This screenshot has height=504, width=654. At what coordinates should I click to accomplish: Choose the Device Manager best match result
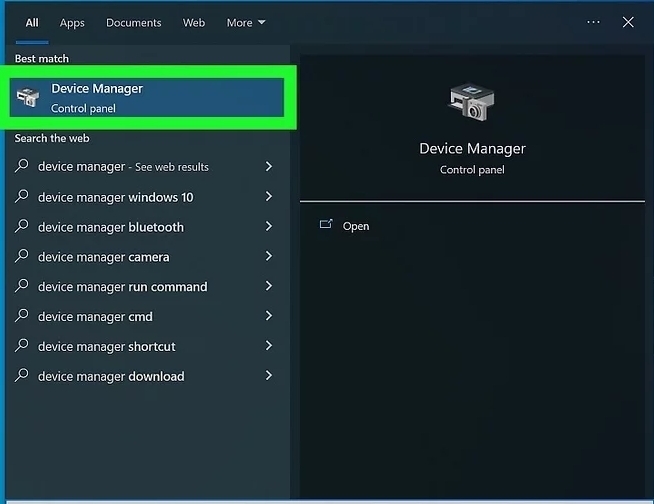pos(150,97)
